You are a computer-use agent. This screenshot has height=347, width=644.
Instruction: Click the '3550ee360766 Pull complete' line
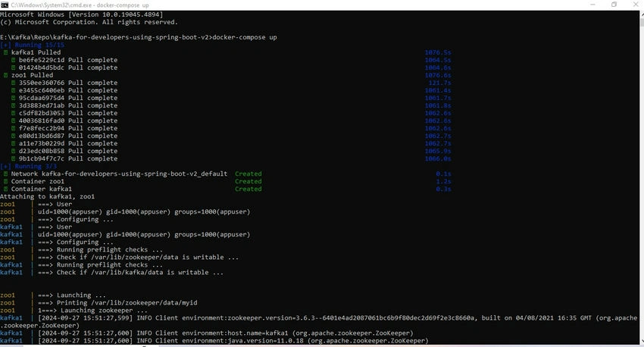point(67,83)
